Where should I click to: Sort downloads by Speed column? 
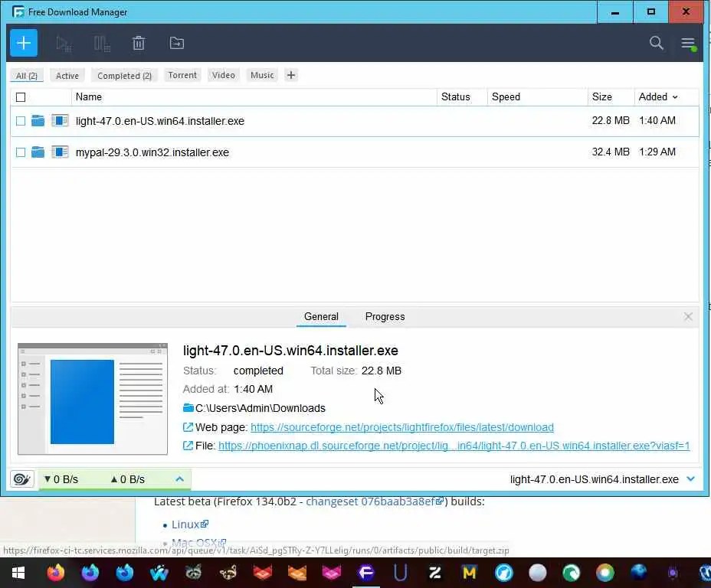(506, 97)
